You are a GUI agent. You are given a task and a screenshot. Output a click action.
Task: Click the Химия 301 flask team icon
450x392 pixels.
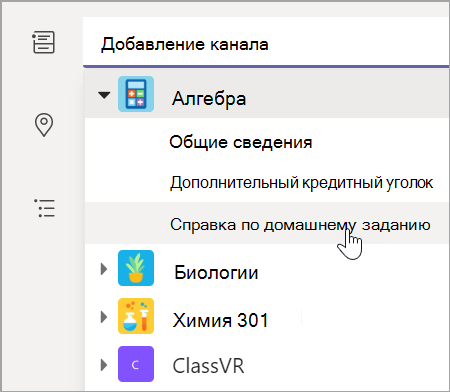pos(136,316)
